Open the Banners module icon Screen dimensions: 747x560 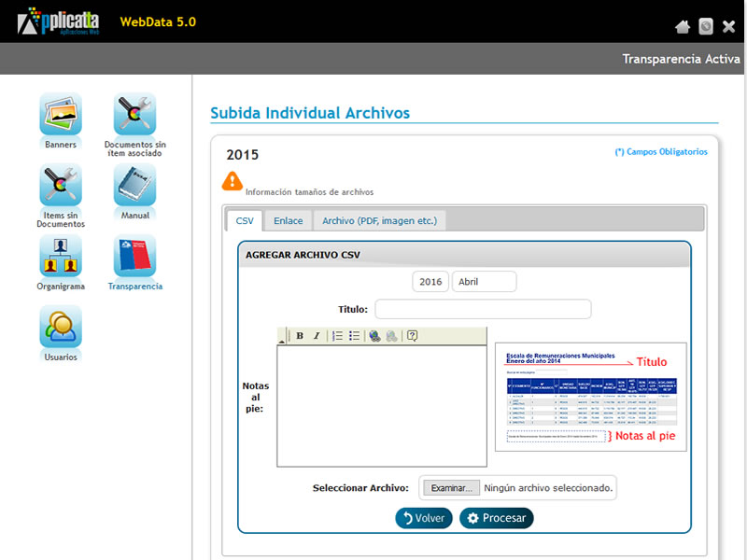pyautogui.click(x=61, y=115)
